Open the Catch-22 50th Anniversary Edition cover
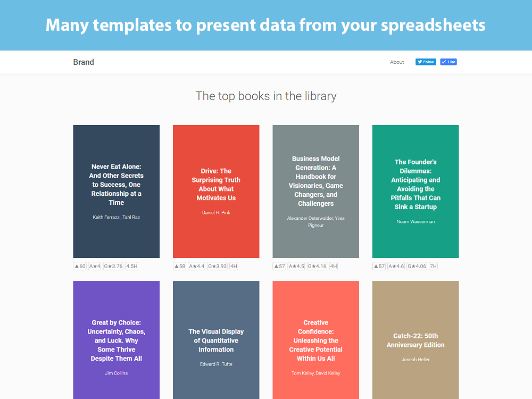The width and height of the screenshot is (532, 399). [x=415, y=340]
